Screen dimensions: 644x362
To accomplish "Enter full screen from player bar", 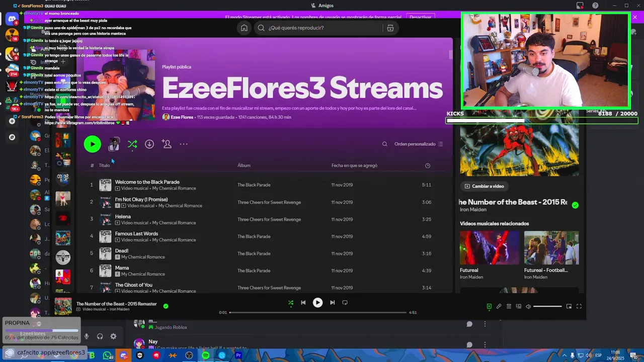I will (x=579, y=306).
